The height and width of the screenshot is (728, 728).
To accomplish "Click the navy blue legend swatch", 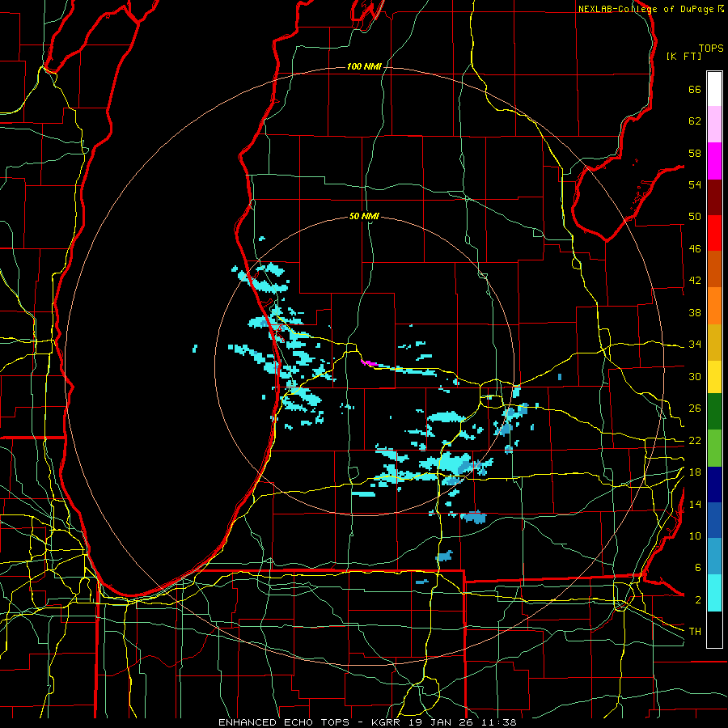I will click(x=714, y=485).
